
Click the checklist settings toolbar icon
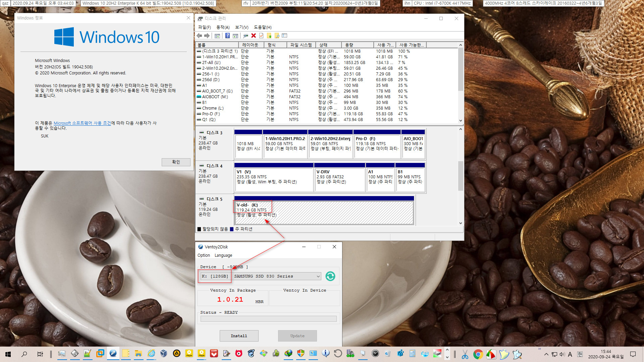pos(285,36)
